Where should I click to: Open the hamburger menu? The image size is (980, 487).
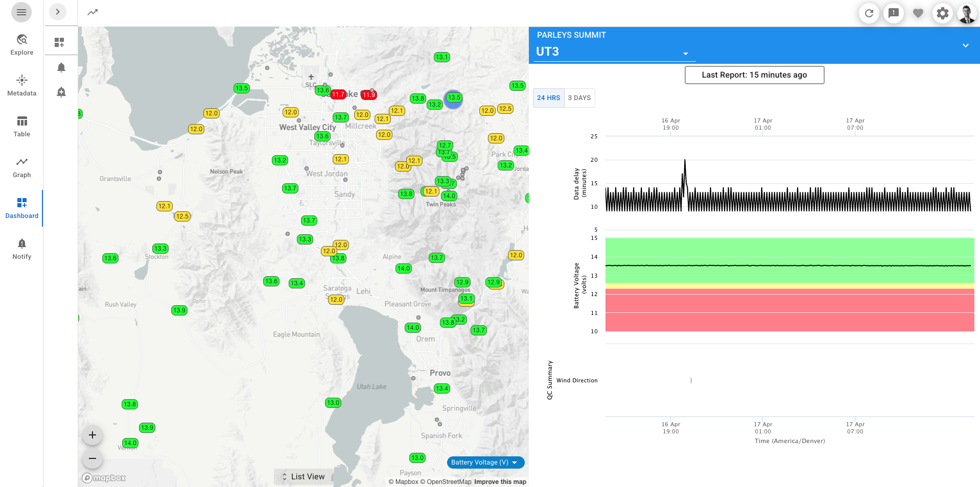click(x=21, y=12)
